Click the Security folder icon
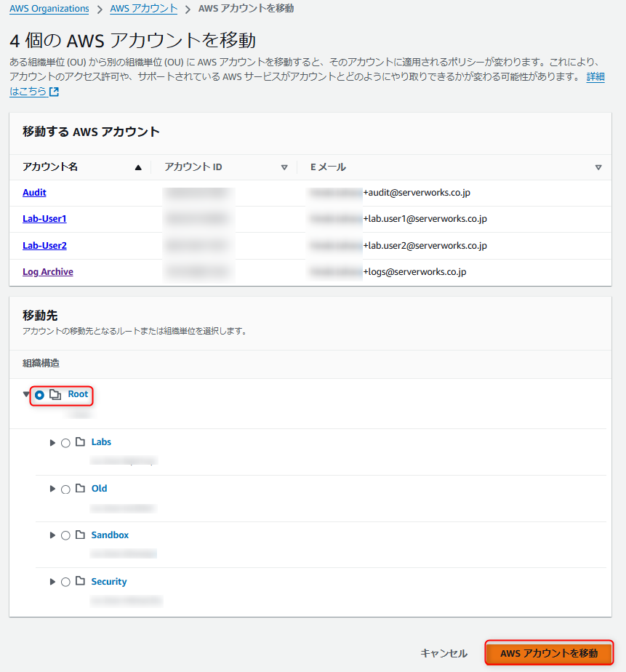The image size is (626, 672). coord(80,580)
